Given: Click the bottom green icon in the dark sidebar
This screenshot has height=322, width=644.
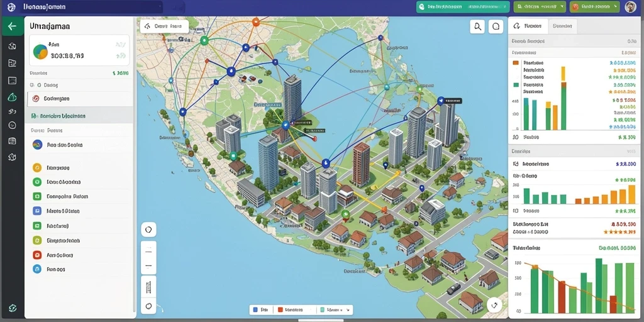Looking at the screenshot, I should [13, 308].
